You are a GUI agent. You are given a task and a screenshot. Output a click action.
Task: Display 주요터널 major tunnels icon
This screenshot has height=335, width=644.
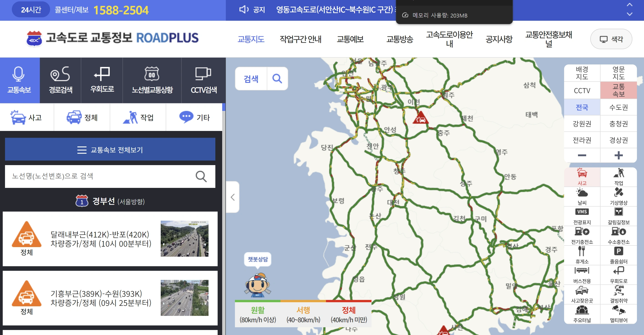(582, 314)
